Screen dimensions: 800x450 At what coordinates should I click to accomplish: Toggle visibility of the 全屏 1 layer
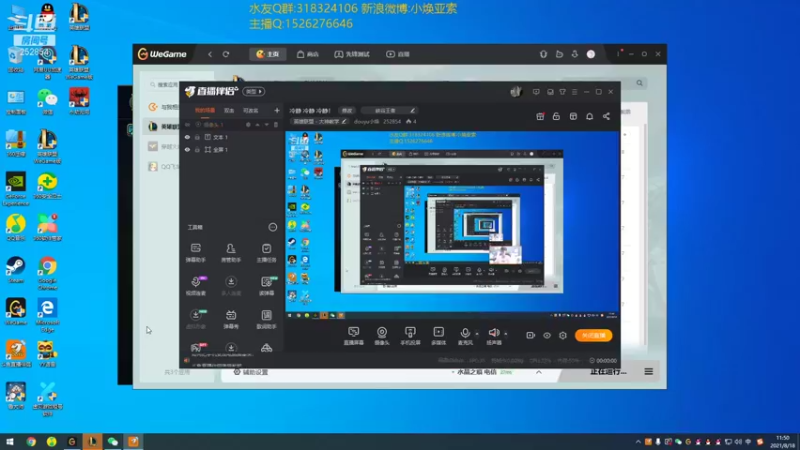click(187, 149)
